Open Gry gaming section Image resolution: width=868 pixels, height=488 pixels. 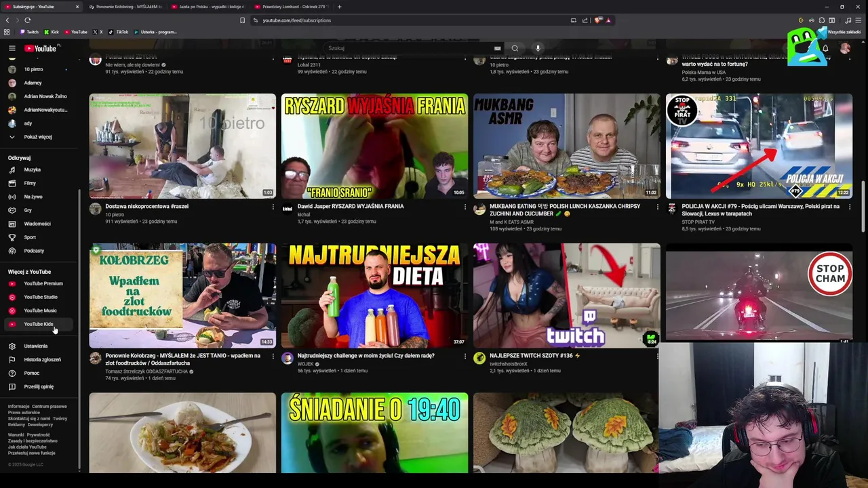39,210
